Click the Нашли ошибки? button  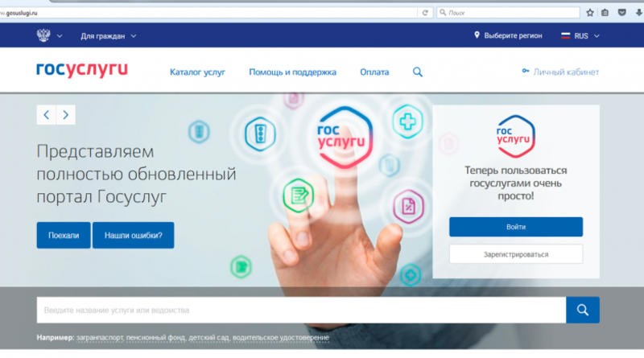pyautogui.click(x=133, y=235)
